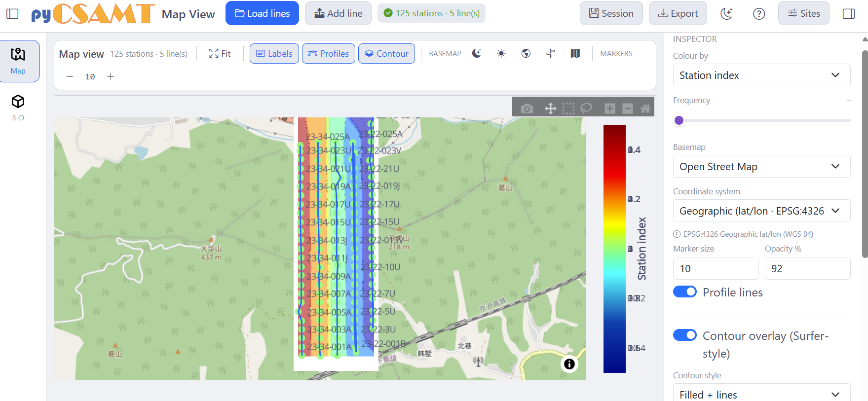Show map attribution info icon

(569, 364)
